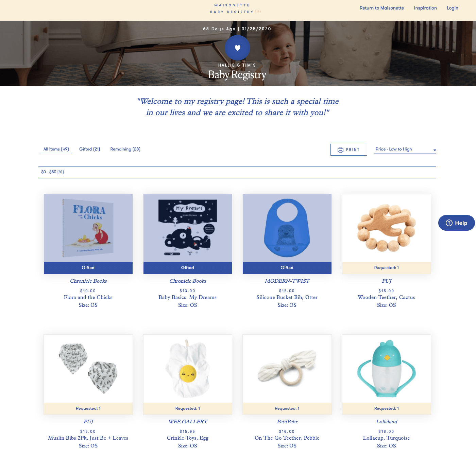Click the On The Go Teether image
Viewport: 476px width, 459px height.
[x=287, y=369]
